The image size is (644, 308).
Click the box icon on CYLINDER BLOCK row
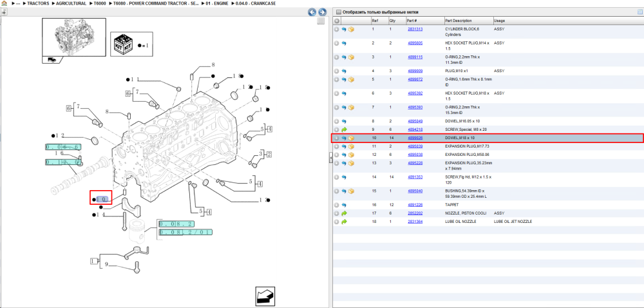[x=351, y=30]
